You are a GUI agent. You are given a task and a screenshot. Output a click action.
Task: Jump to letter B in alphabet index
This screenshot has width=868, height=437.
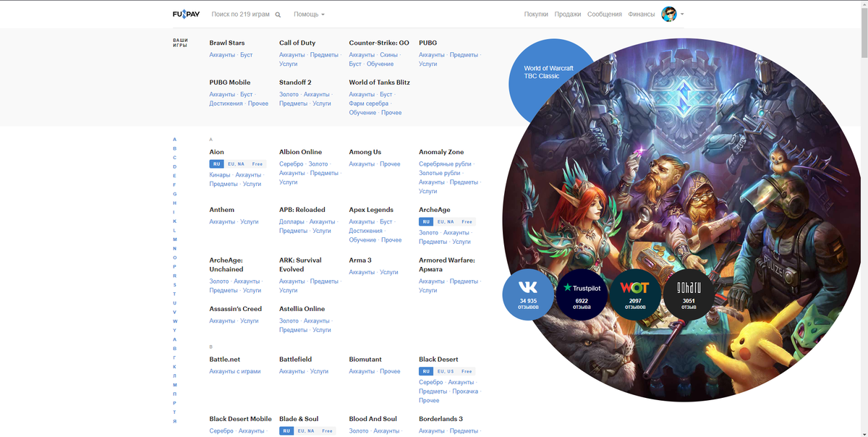174,148
